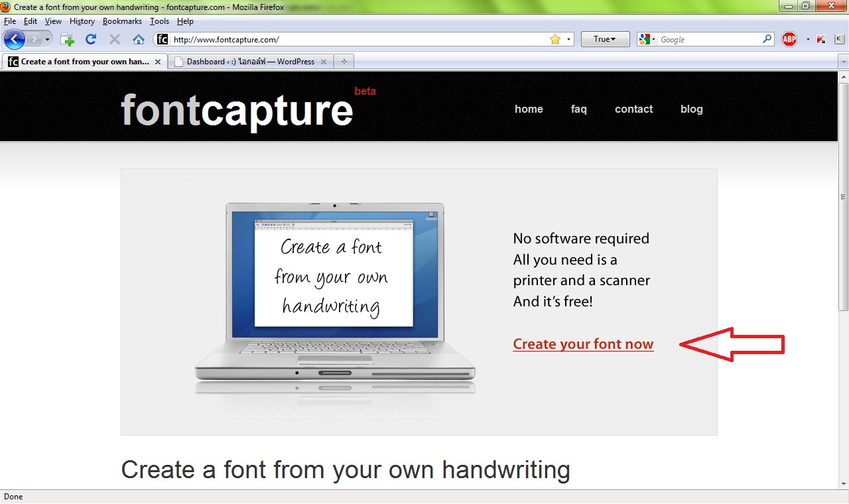This screenshot has height=504, width=849.
Task: Go to the home nav link
Action: (529, 109)
